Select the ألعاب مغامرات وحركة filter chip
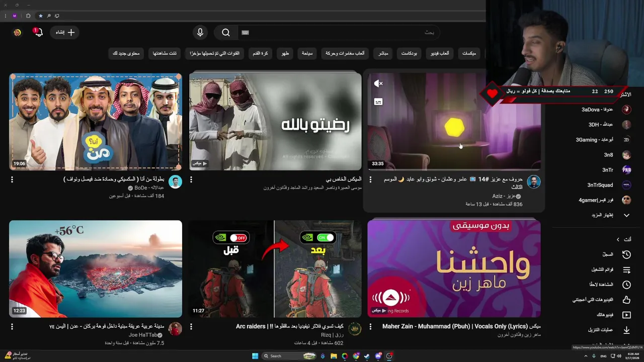 point(345,53)
